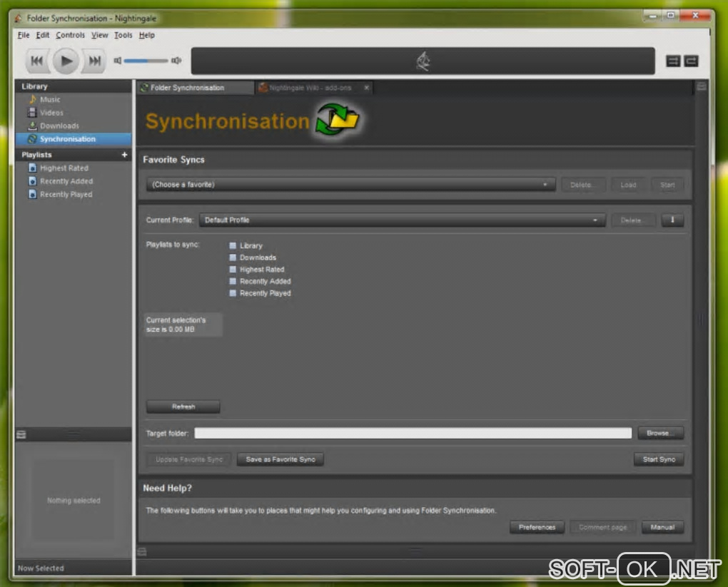Click the Start Sync button
Image resolution: width=728 pixels, height=587 pixels.
(659, 459)
